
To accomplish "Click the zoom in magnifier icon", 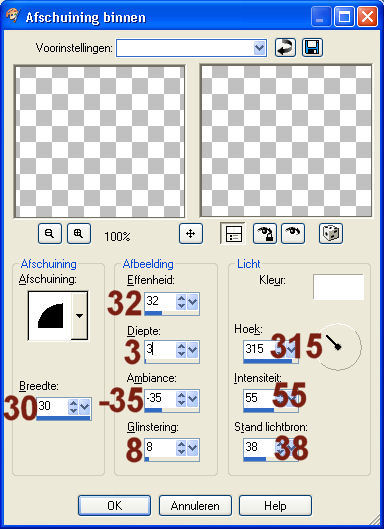I will tap(79, 233).
